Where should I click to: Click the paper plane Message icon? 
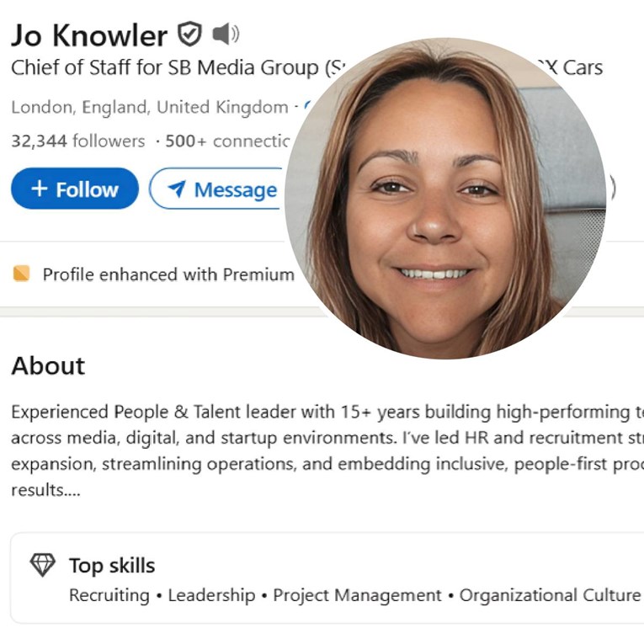click(177, 189)
